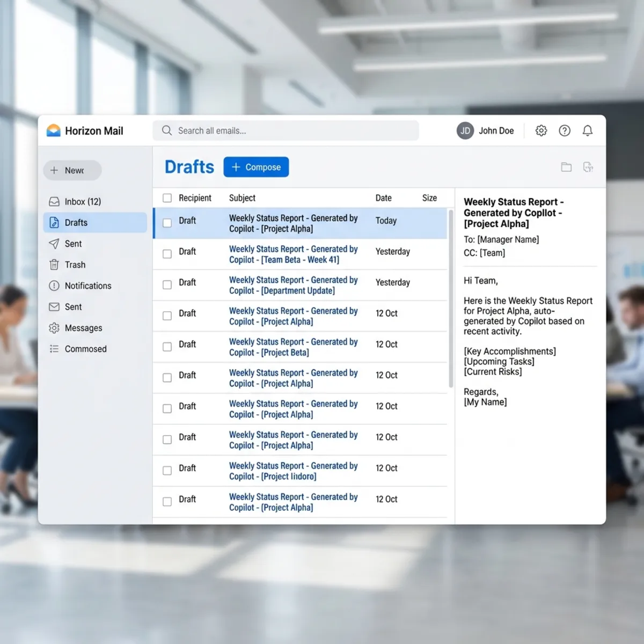The image size is (644, 644).
Task: Click the paper plane Sent icon
Action: click(x=54, y=244)
